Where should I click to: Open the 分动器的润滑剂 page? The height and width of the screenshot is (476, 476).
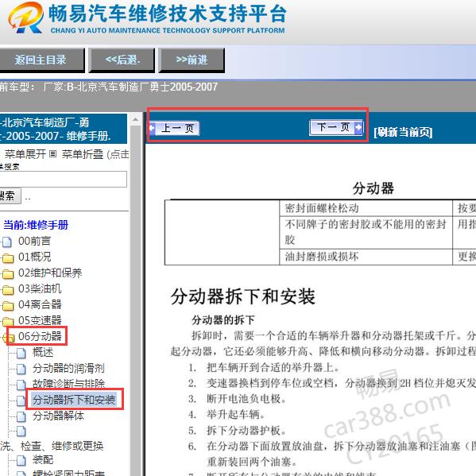pyautogui.click(x=68, y=368)
